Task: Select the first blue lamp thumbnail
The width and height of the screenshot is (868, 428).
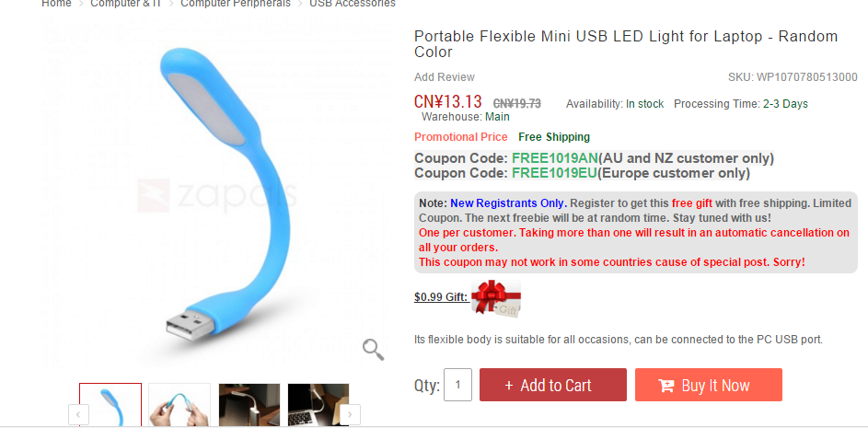Action: (110, 405)
